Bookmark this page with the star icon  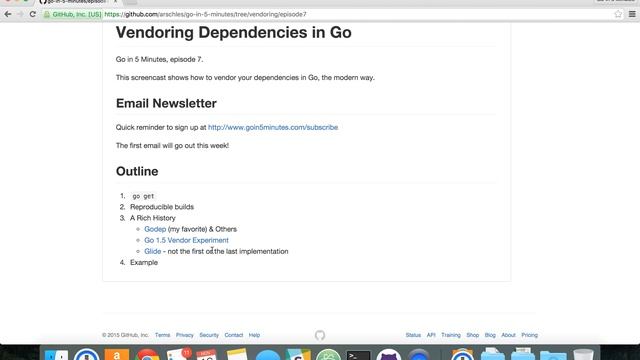618,14
